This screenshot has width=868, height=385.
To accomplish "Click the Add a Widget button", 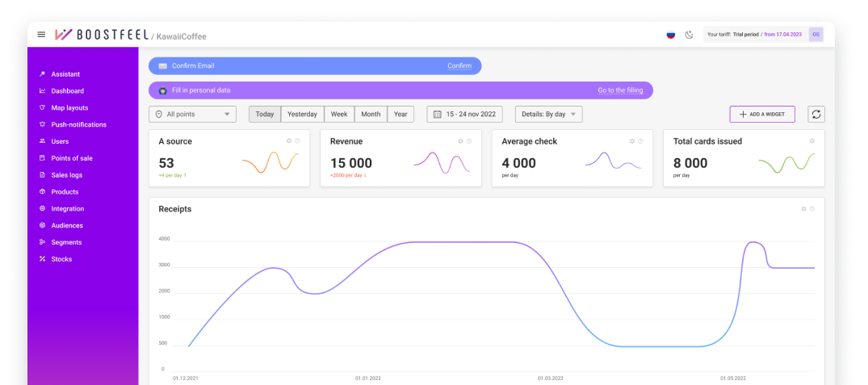I will tap(762, 114).
